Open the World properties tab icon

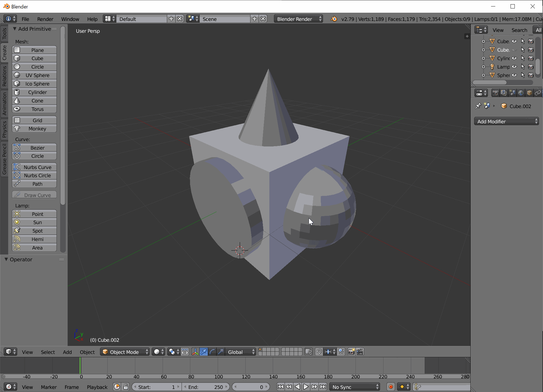click(521, 93)
